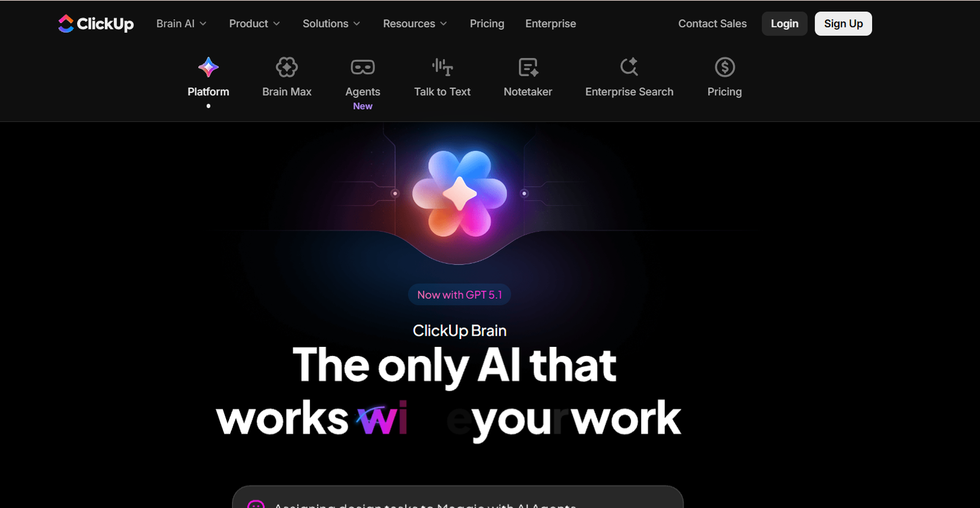Click the Login button
The height and width of the screenshot is (508, 980).
coord(785,23)
